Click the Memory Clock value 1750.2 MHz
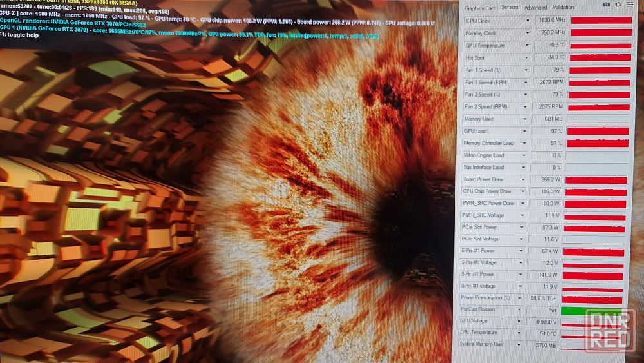644x363 pixels. pos(551,32)
